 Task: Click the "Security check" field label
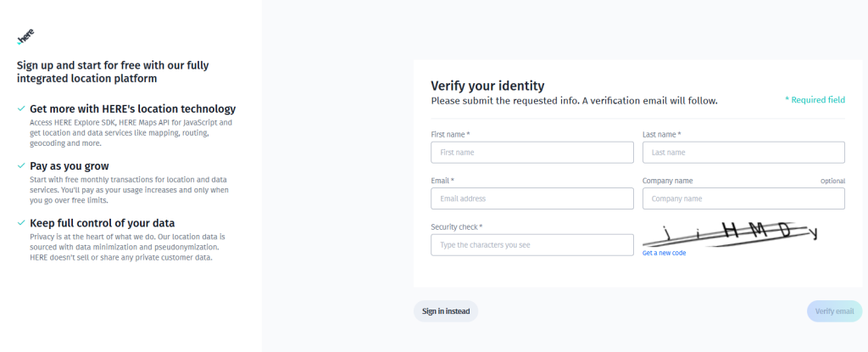(x=456, y=226)
